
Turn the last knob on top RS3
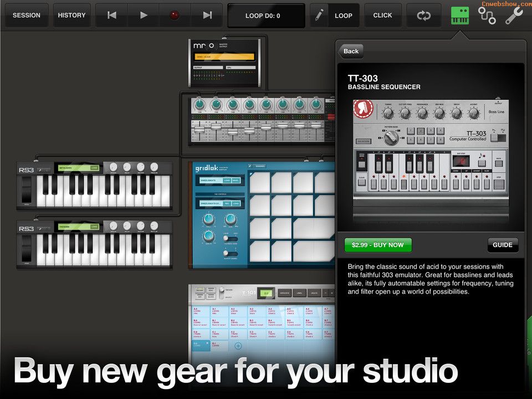click(x=154, y=167)
